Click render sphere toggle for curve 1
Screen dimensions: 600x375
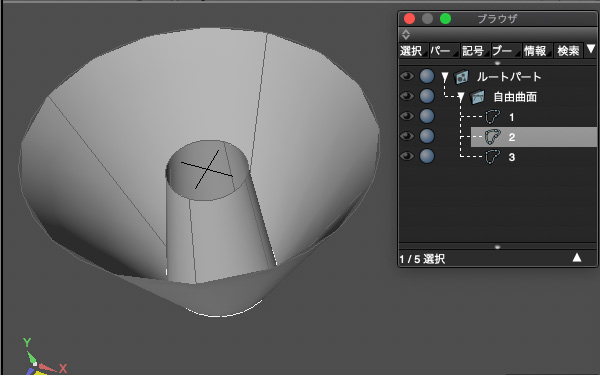coord(427,116)
